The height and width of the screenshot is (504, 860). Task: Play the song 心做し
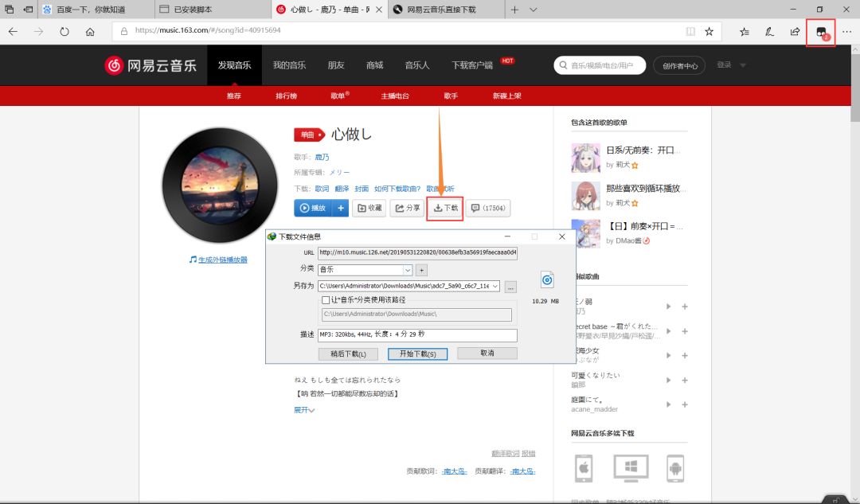(x=313, y=208)
